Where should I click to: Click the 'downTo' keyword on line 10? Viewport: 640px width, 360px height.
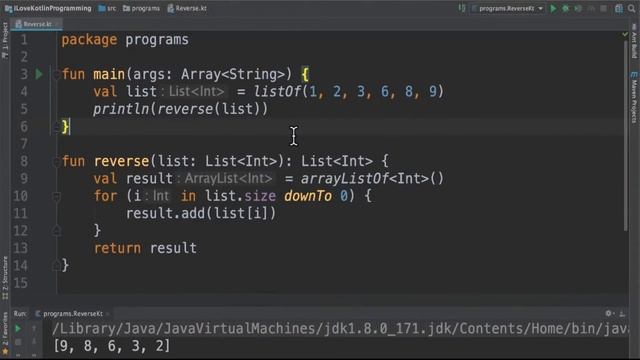(x=308, y=196)
